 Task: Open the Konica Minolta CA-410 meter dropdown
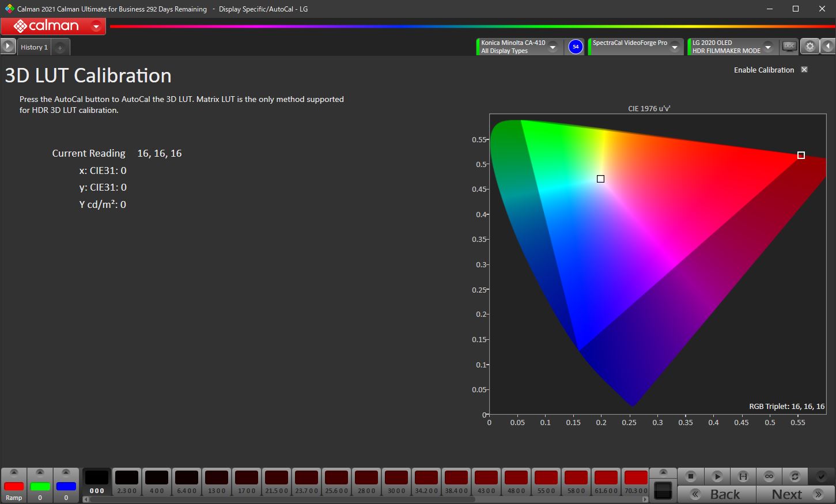coord(553,47)
